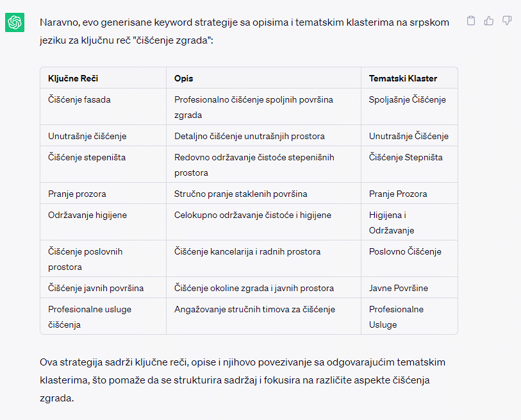Screen dimensions: 521x420
Task: Select the "Održavanje higijene" cell
Action: 87,215
